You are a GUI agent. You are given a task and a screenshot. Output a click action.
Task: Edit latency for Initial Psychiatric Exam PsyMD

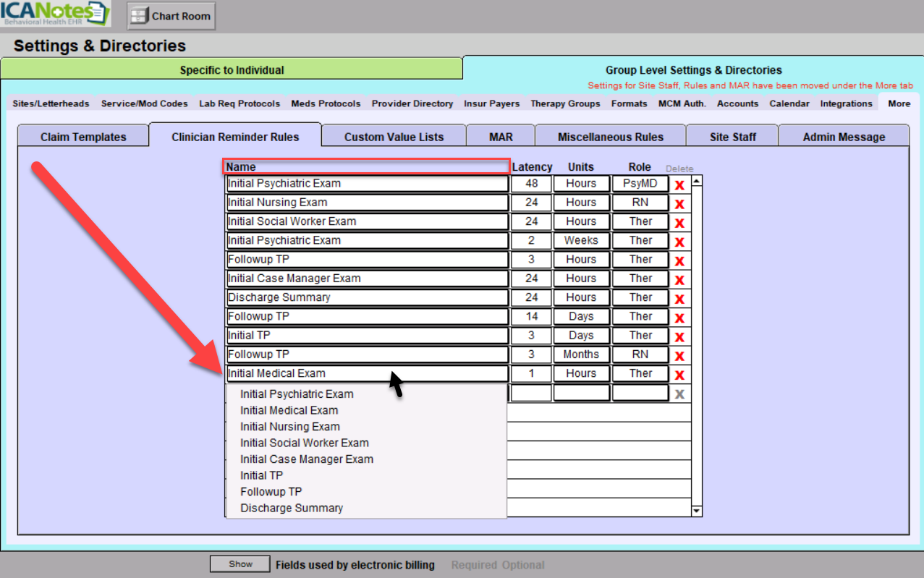point(531,184)
